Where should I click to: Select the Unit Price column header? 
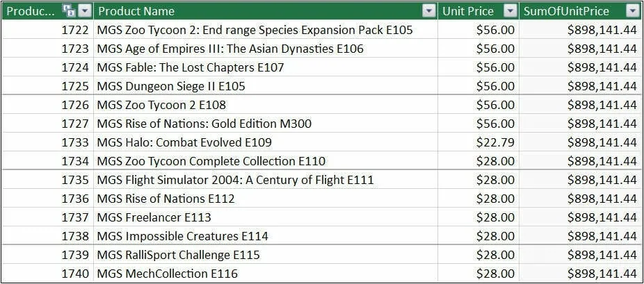tap(468, 11)
